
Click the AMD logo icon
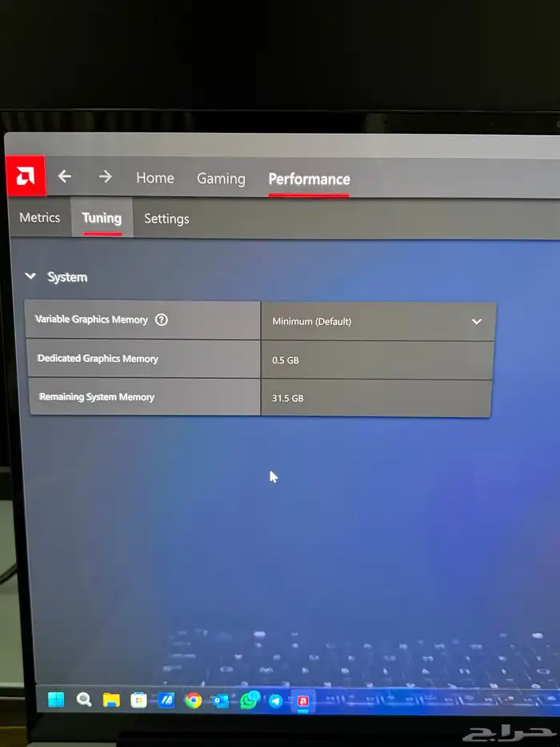click(26, 176)
